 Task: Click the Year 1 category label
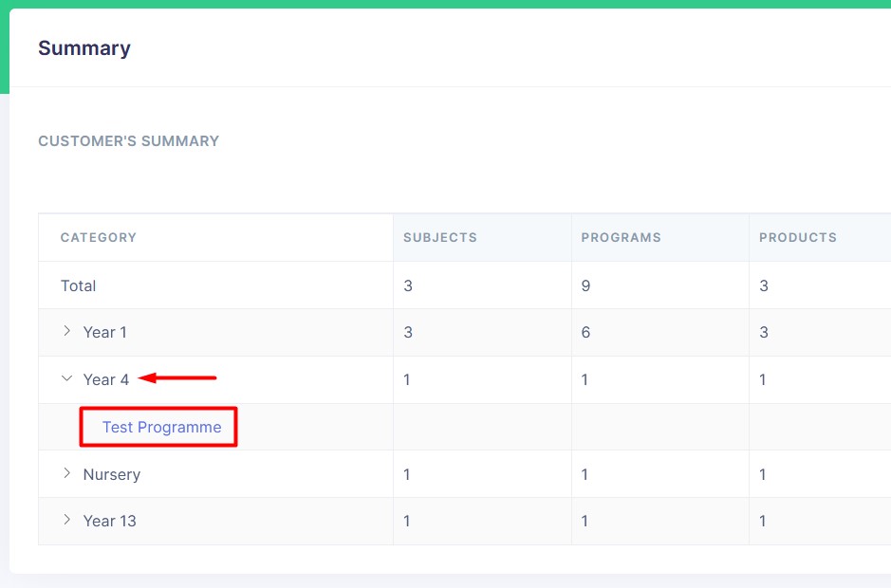(105, 332)
